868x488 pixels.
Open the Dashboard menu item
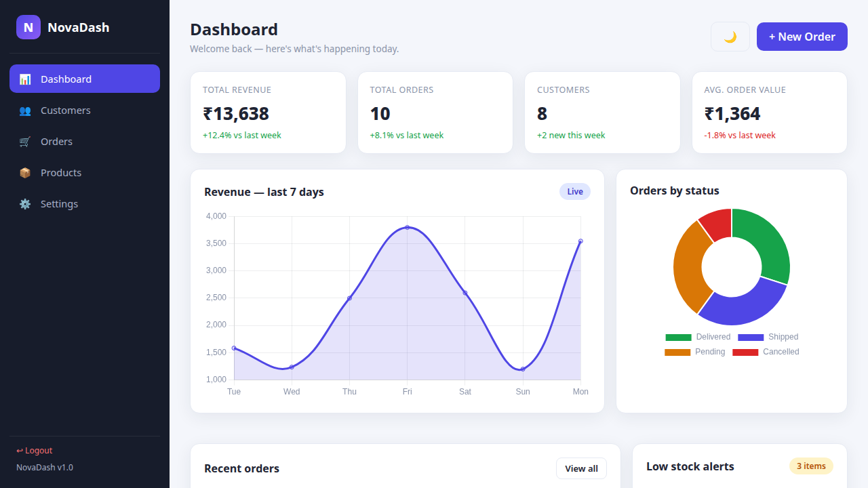(85, 79)
